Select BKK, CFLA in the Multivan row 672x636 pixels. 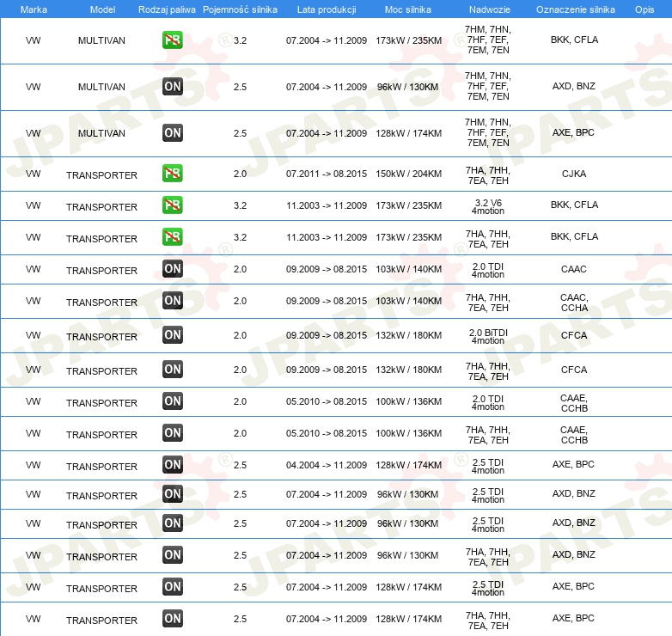(x=574, y=40)
